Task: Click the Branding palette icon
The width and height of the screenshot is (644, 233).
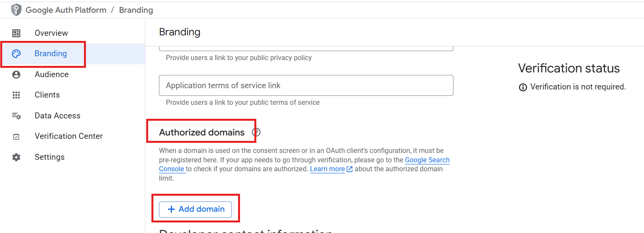Action: (16, 54)
